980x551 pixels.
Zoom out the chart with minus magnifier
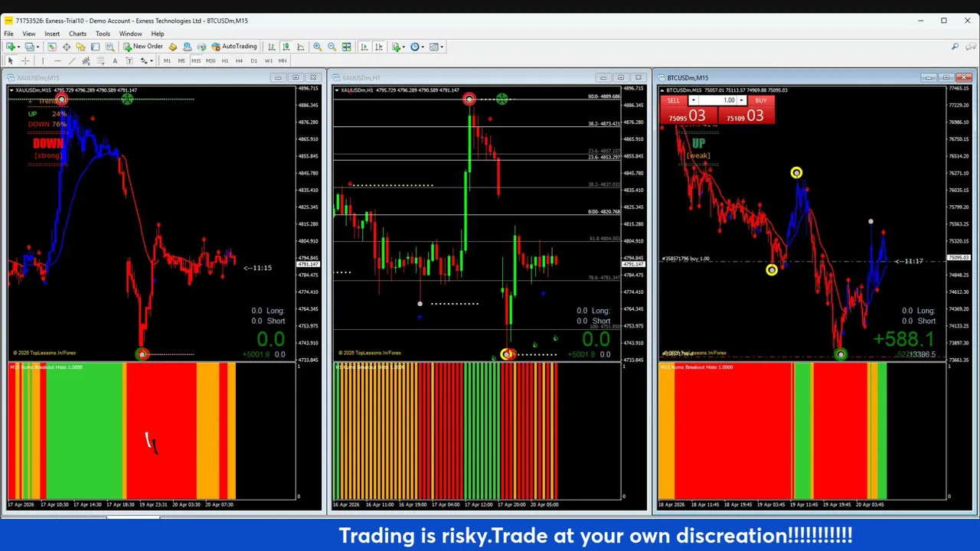332,47
